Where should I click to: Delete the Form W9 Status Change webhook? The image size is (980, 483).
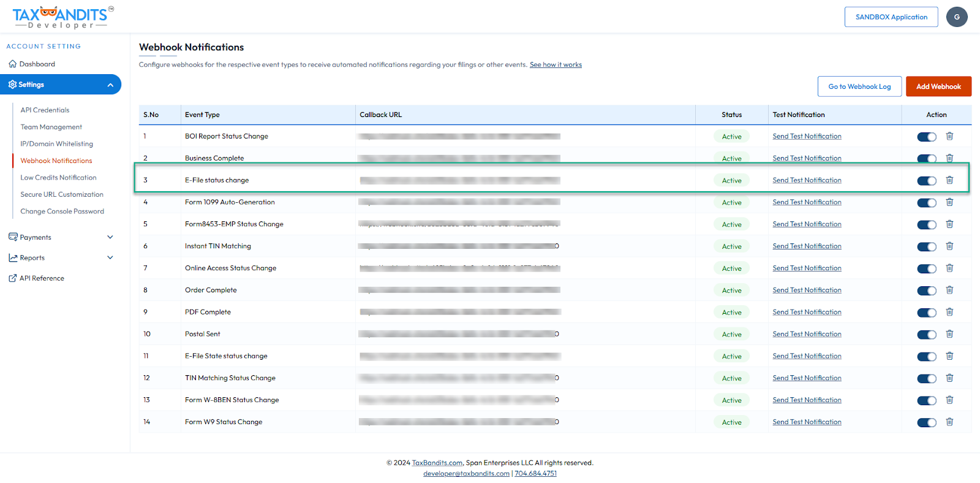point(949,422)
